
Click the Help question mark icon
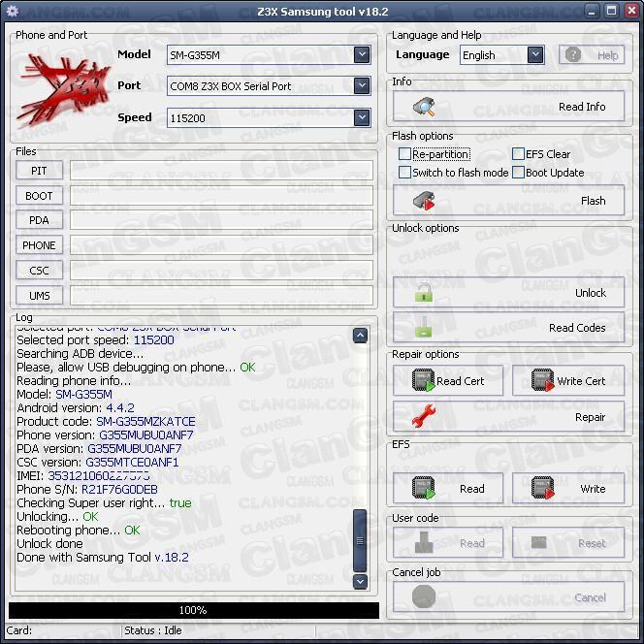(x=573, y=54)
